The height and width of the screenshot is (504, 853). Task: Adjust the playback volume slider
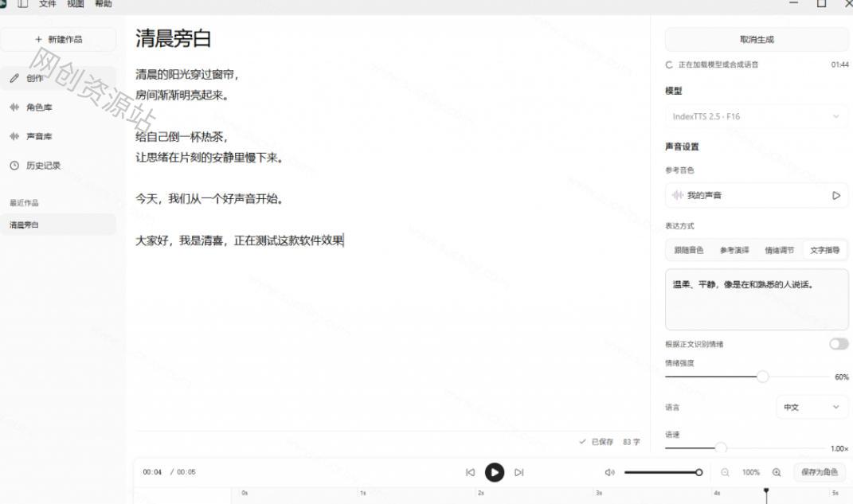click(663, 472)
